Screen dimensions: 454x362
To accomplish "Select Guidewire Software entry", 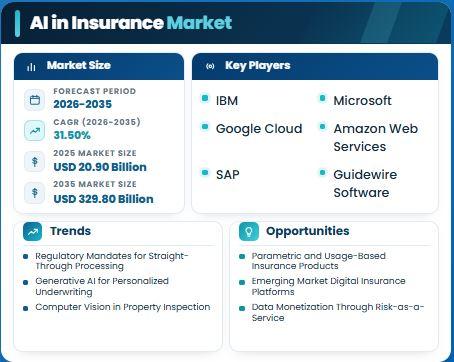I will tap(365, 183).
